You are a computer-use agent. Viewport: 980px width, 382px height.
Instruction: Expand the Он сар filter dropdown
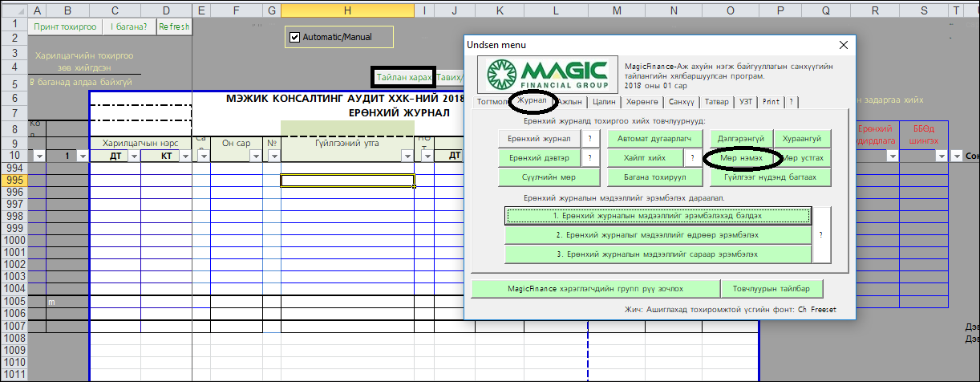tap(257, 156)
